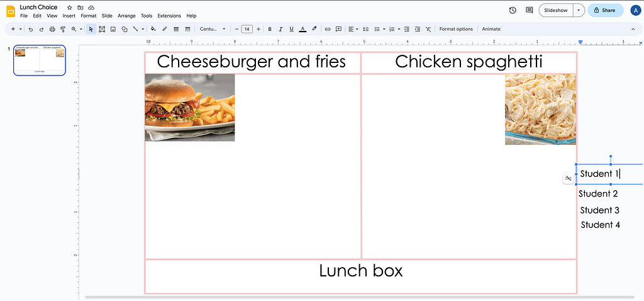Expand the font family dropdown
Screen dimensions: 644x301
click(x=213, y=29)
